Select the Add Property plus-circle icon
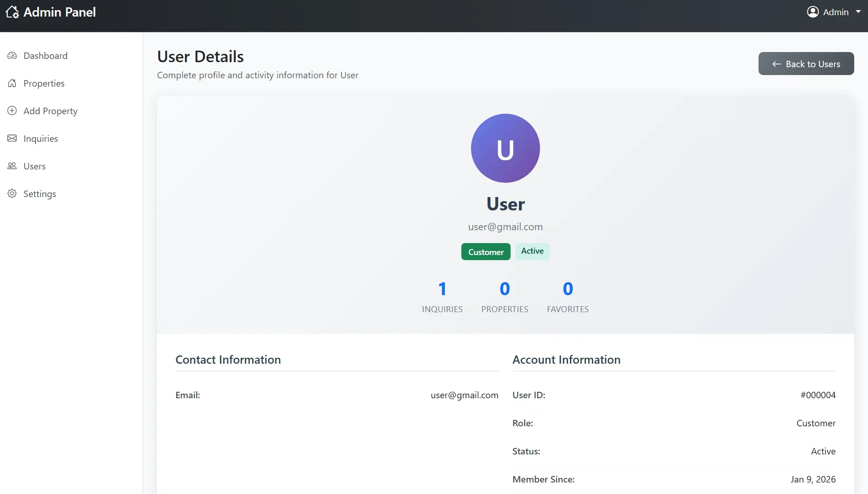Viewport: 868px width, 494px height. [x=12, y=110]
